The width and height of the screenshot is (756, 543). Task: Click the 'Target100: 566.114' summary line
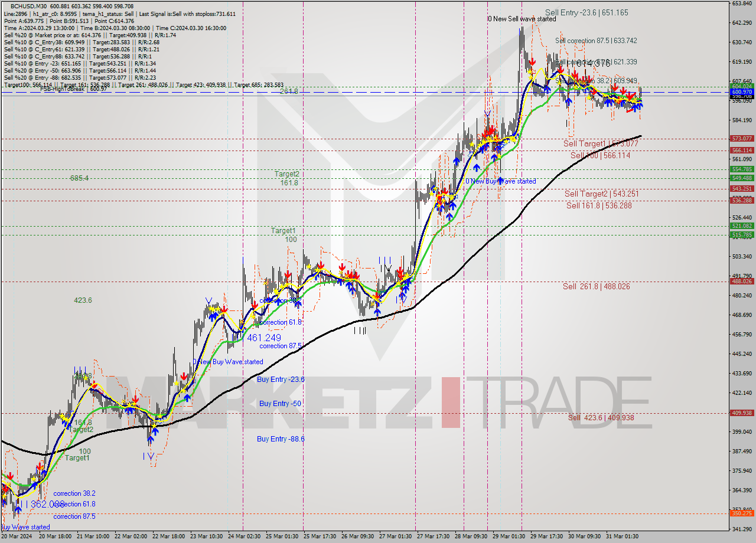pyautogui.click(x=144, y=85)
